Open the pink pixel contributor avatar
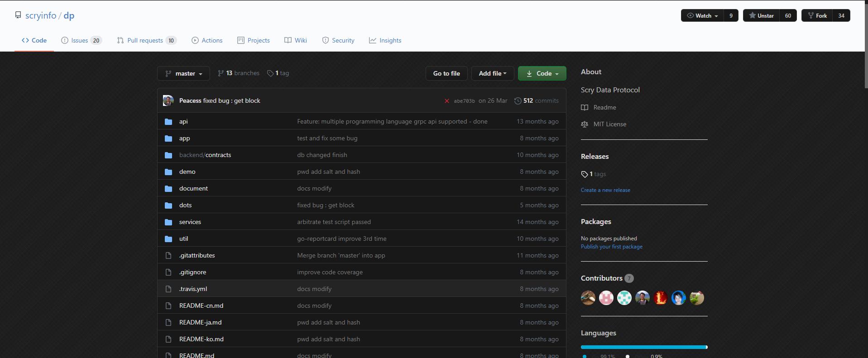This screenshot has height=358, width=868. pos(606,298)
